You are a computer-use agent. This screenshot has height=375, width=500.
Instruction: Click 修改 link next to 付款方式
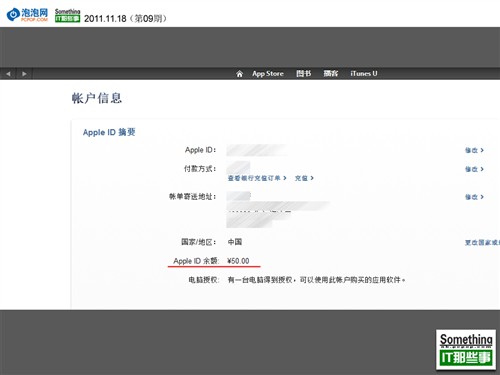point(474,169)
